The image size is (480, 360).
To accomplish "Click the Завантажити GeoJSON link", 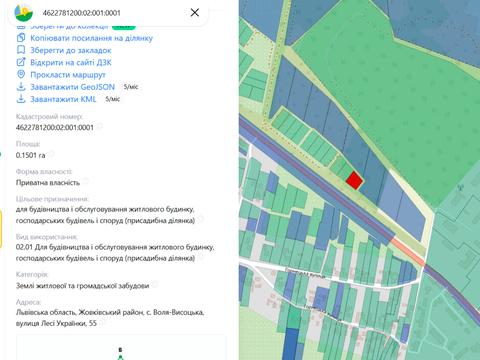I will pos(72,87).
